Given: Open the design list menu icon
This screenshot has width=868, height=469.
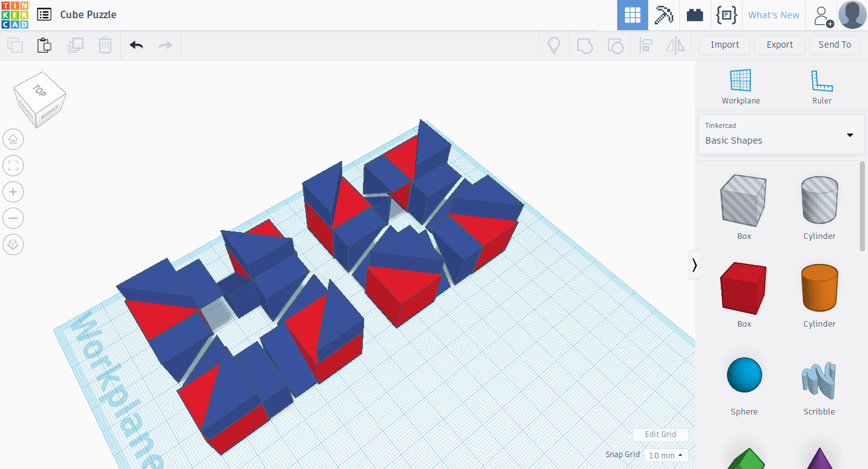Looking at the screenshot, I should [x=44, y=14].
